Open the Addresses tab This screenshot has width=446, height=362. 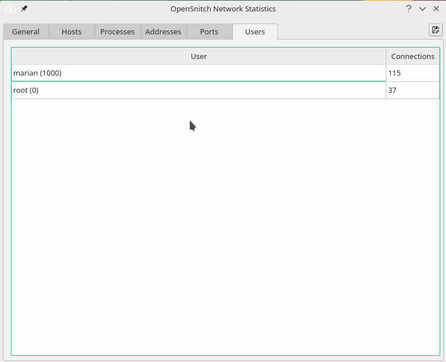pos(163,32)
